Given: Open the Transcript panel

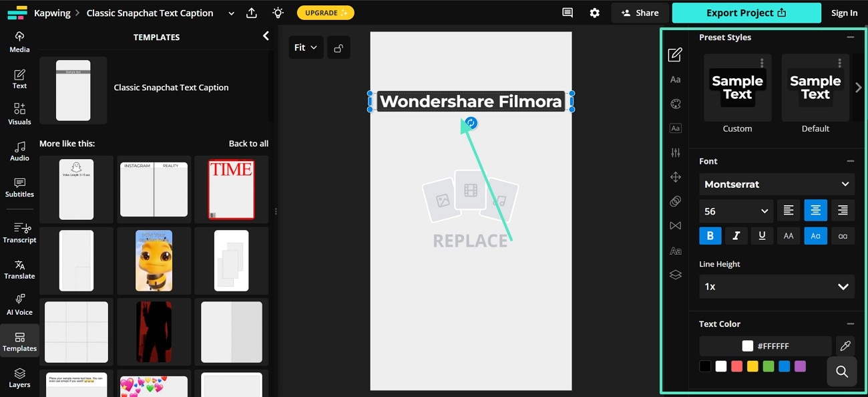Looking at the screenshot, I should click(x=19, y=233).
